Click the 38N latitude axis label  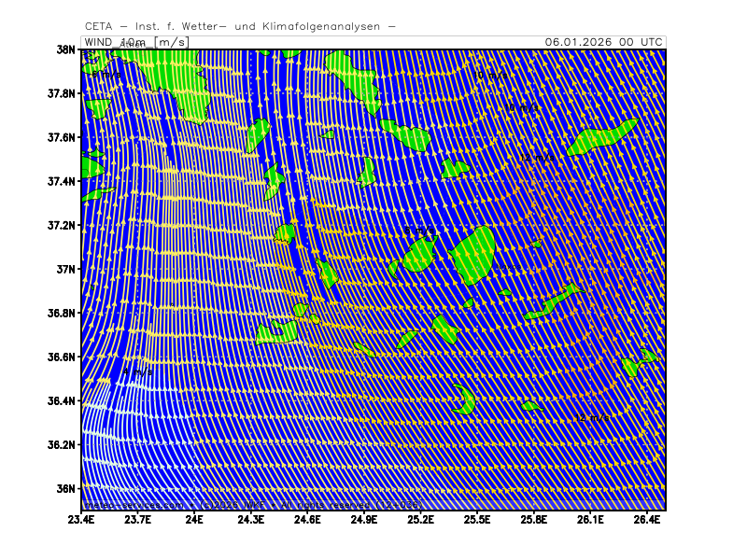click(x=64, y=49)
